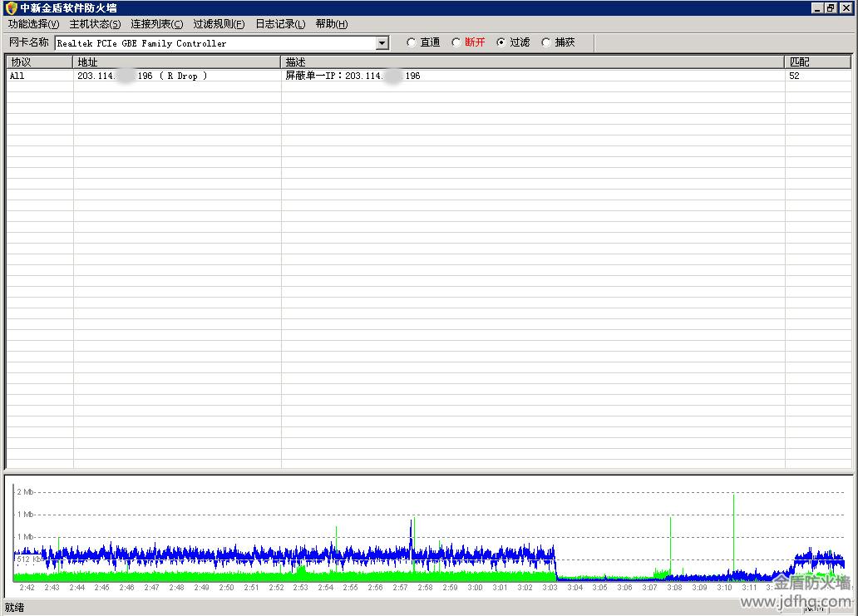Click the 匹配 column header
858x616 pixels.
point(818,62)
